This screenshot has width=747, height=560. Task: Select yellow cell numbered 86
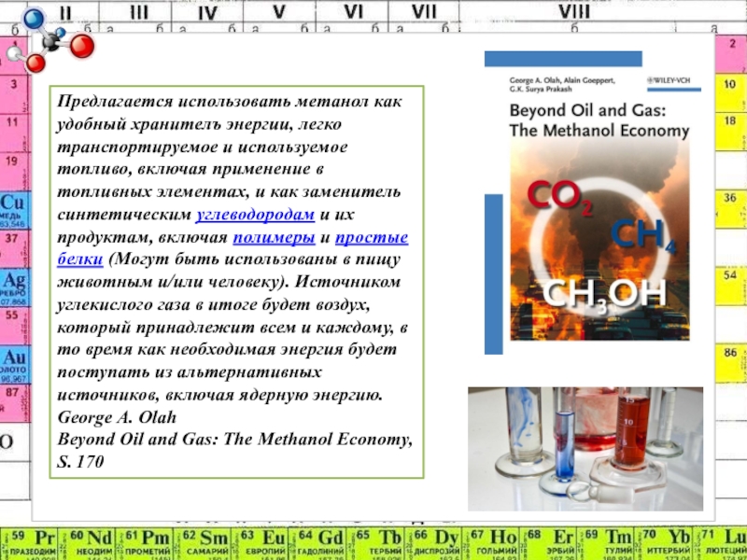coord(731,364)
